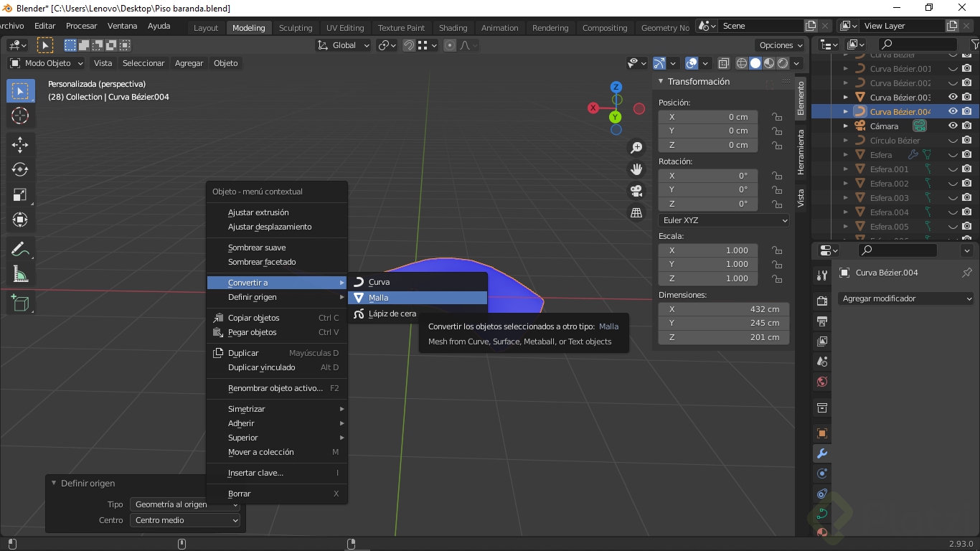Toggle visibility of Cámara in the outliner
Image resolution: width=980 pixels, height=551 pixels.
pyautogui.click(x=953, y=126)
